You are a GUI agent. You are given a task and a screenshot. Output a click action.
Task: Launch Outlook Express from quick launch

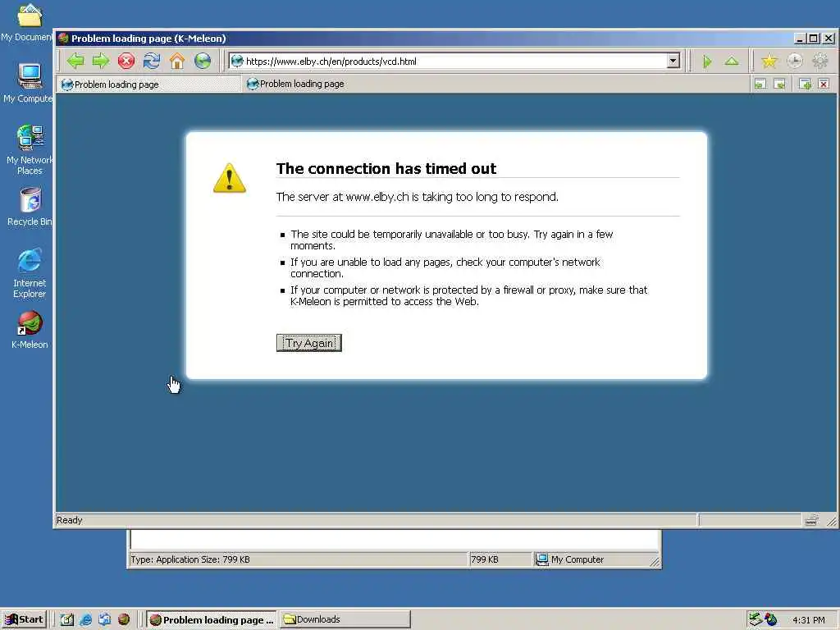pyautogui.click(x=104, y=619)
